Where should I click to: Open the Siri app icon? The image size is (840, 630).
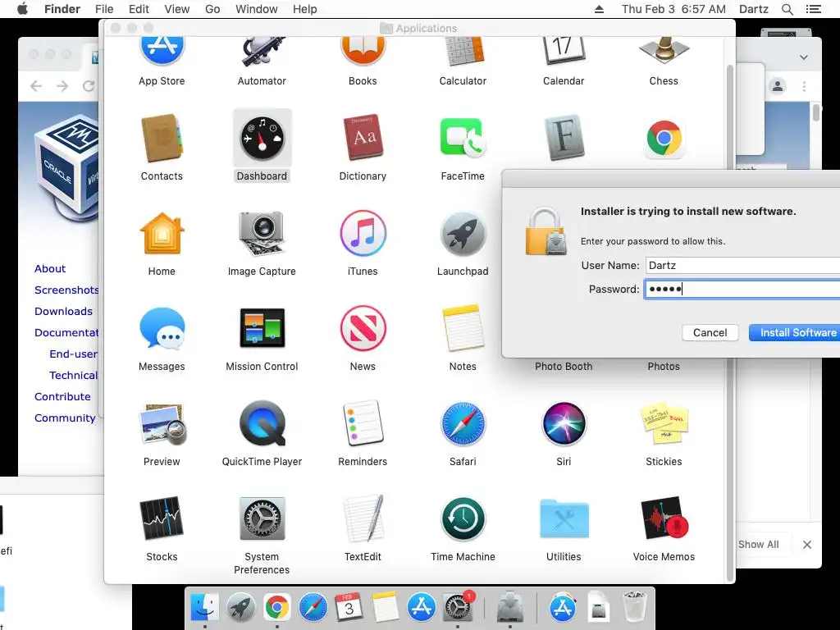[564, 423]
